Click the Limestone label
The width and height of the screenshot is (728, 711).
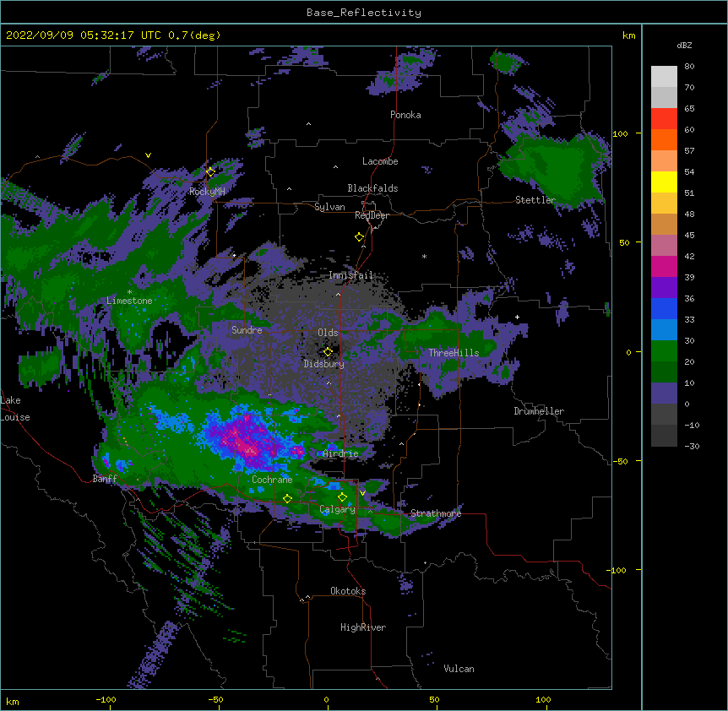129,301
